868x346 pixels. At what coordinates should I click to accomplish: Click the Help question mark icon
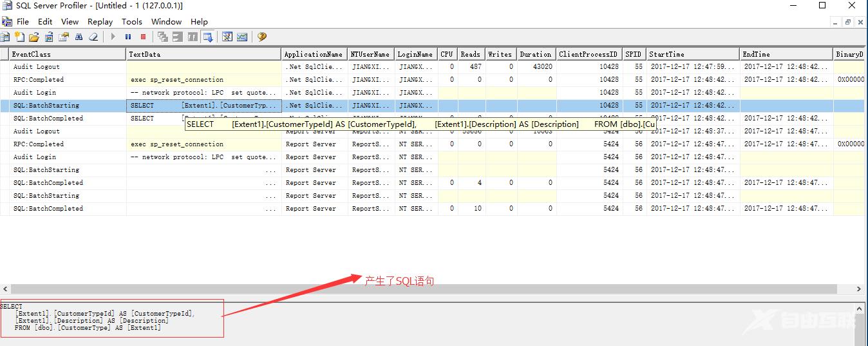(262, 37)
